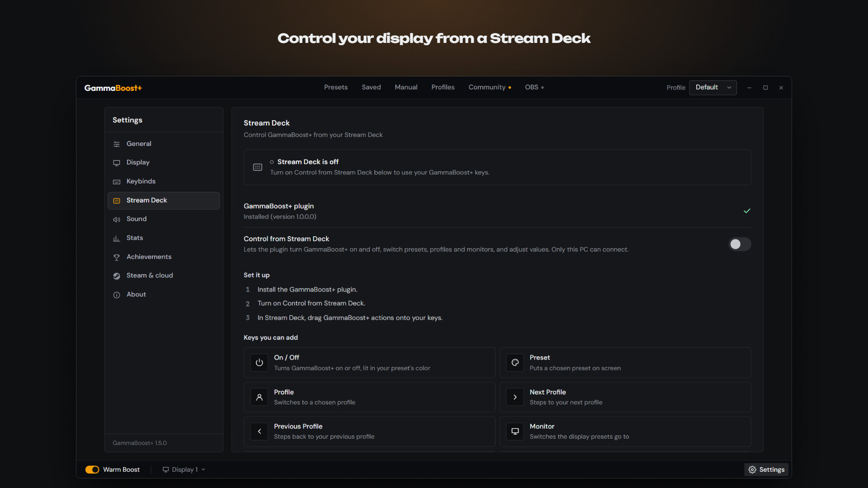The image size is (868, 488).
Task: Click the Profile person icon
Action: coord(259,397)
